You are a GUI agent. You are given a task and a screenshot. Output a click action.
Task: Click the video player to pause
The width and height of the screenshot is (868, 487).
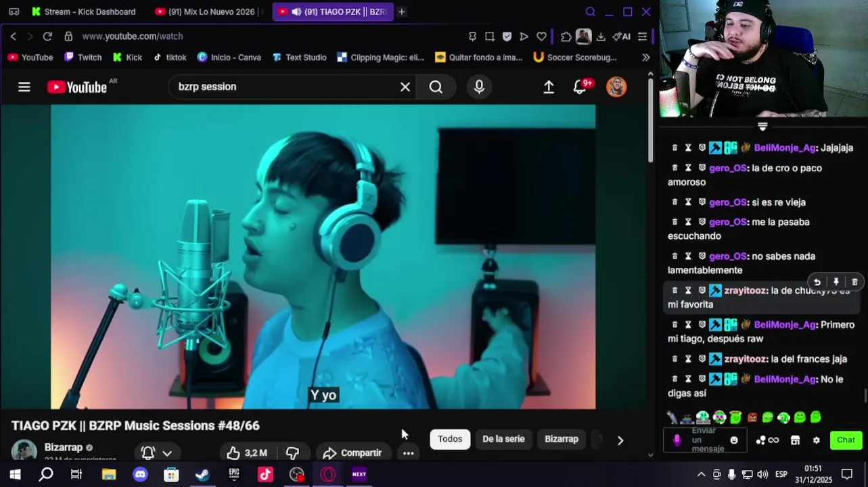tap(323, 257)
